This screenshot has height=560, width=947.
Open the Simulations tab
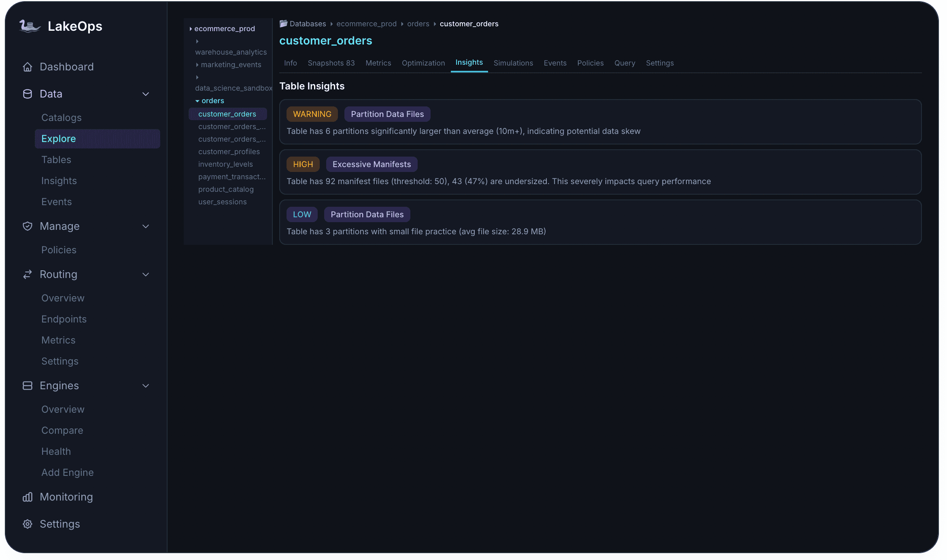[x=513, y=63]
